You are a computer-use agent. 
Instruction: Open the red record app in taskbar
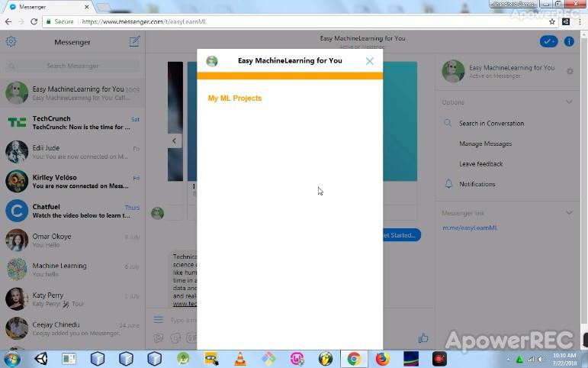coord(439,359)
